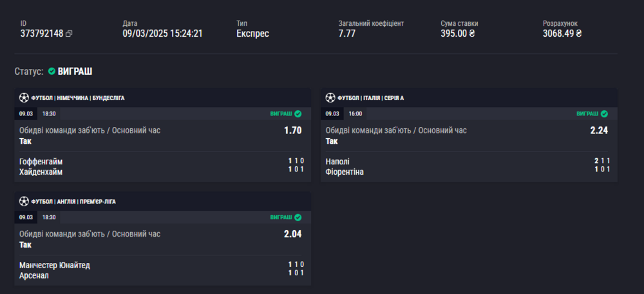This screenshot has height=294, width=644.
Task: Click the win checkmark in the Bundesliga card
Action: 298,113
